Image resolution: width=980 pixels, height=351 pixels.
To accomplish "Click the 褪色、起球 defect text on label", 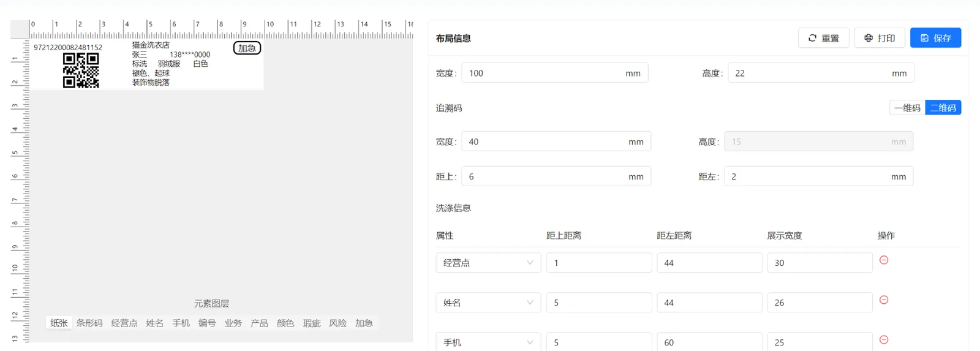I will (151, 73).
